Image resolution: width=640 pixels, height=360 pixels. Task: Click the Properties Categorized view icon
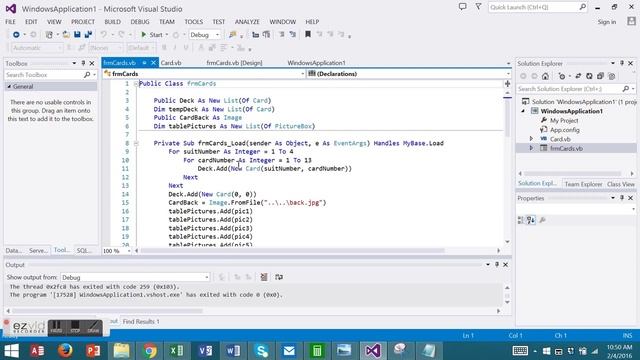[521, 220]
